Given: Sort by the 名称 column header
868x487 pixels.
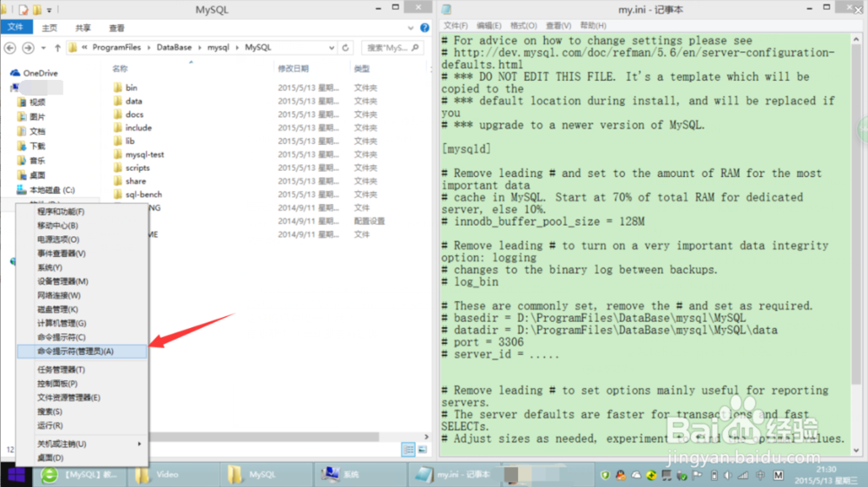Looking at the screenshot, I should click(x=120, y=69).
